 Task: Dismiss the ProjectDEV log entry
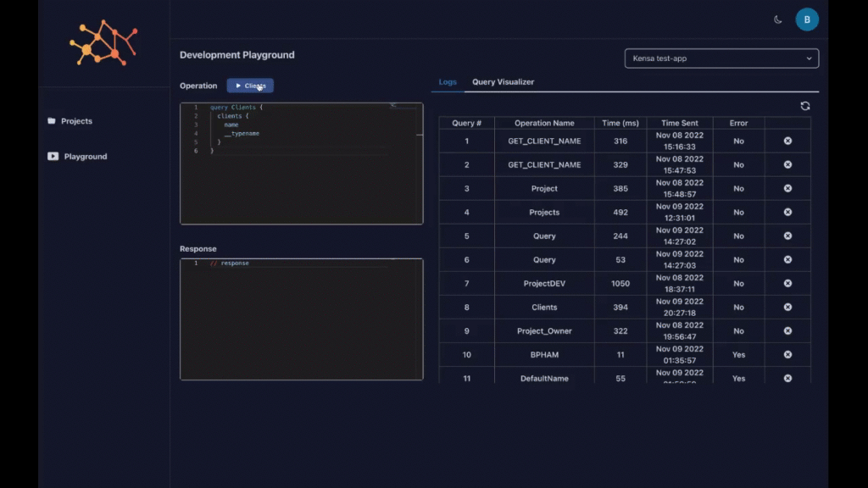point(787,283)
